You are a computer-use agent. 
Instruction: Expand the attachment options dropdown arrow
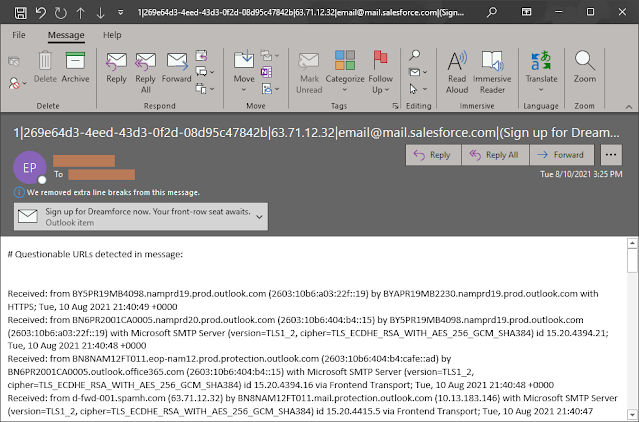(x=259, y=217)
